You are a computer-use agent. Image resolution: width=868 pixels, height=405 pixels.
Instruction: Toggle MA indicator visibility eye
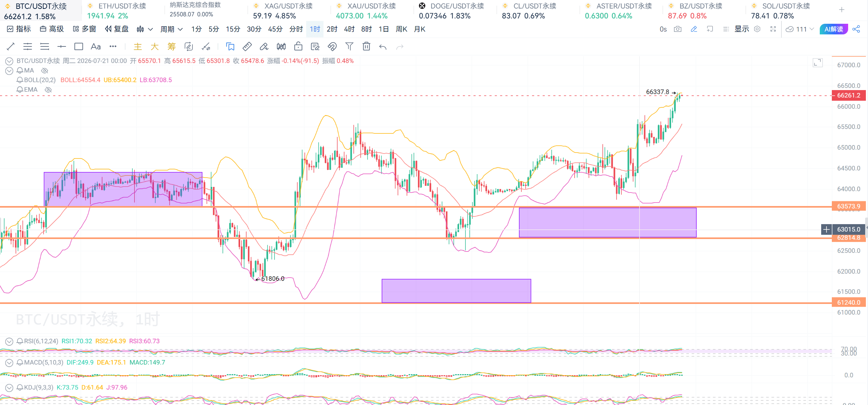(45, 71)
